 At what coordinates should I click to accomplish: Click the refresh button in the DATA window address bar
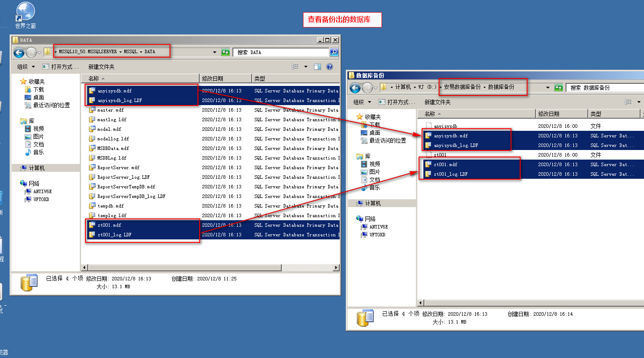(x=225, y=52)
